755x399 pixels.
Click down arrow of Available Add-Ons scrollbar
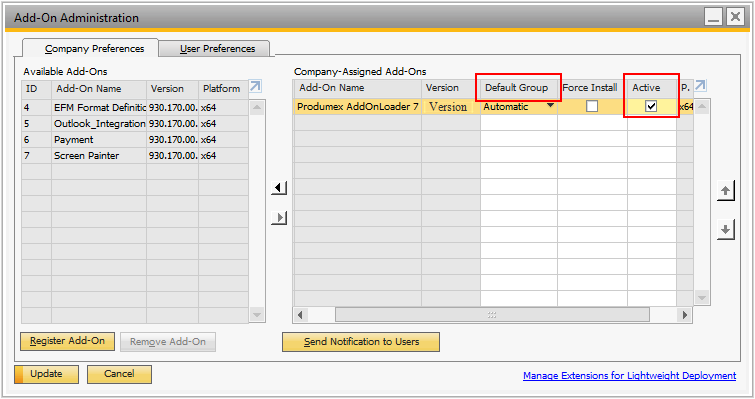[257, 315]
